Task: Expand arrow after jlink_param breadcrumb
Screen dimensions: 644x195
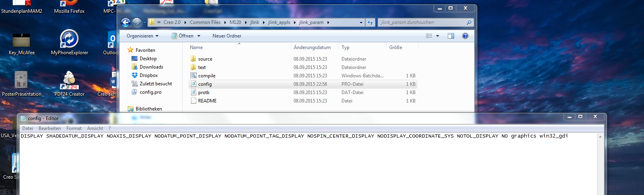Action: tap(328, 22)
